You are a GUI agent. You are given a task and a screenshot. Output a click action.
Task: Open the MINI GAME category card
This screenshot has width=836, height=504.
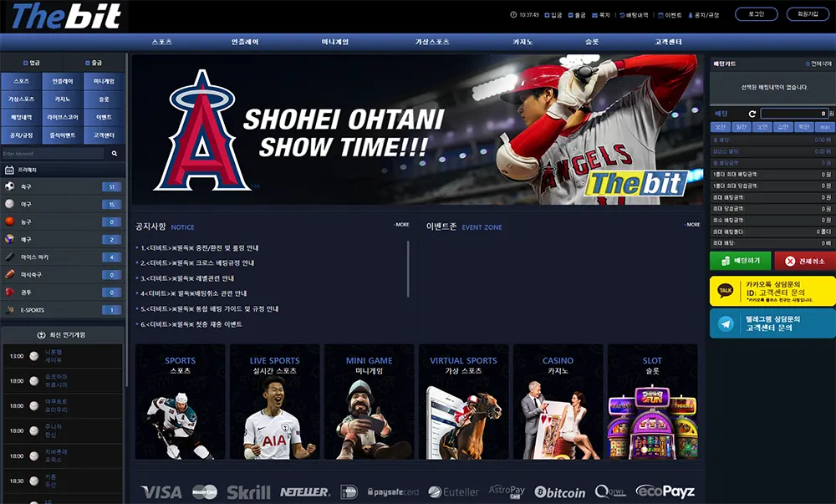coord(369,402)
